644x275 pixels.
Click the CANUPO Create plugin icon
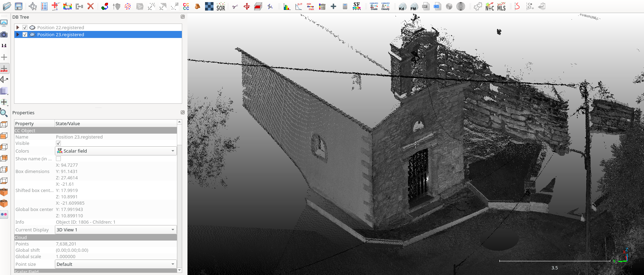(374, 6)
